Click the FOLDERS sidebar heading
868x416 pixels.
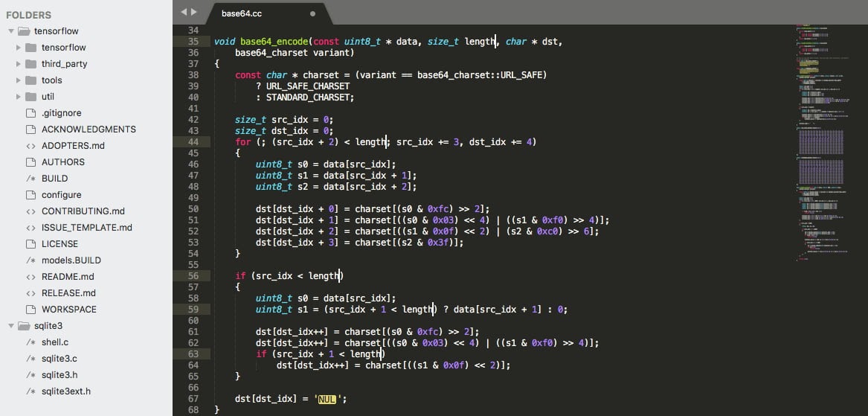pyautogui.click(x=29, y=15)
